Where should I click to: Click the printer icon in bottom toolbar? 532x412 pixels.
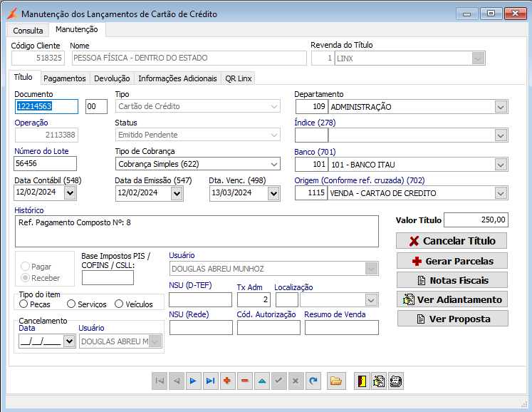point(396,381)
